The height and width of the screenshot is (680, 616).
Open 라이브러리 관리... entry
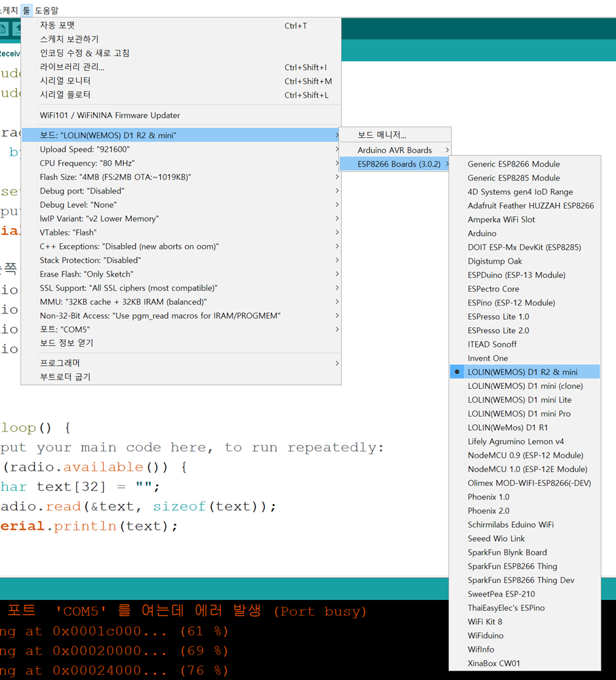tap(181, 68)
